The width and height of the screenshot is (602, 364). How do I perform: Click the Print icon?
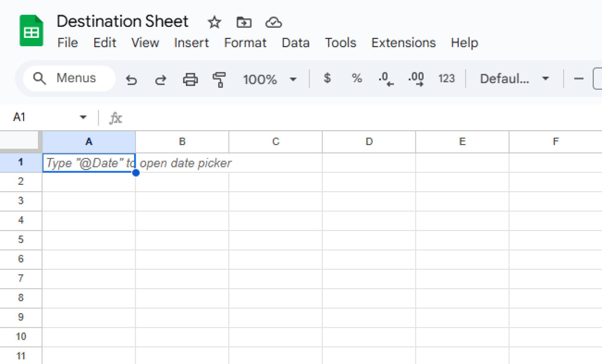(190, 79)
